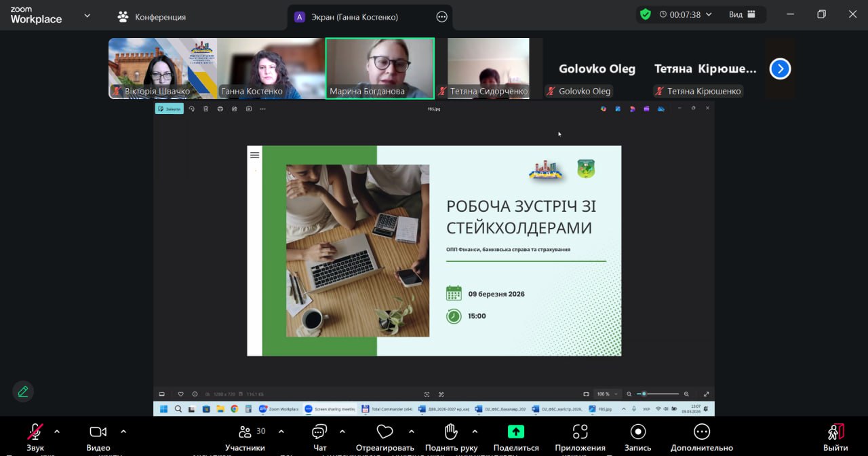The image size is (868, 456).
Task: Raise hand in the meeting
Action: 451,432
